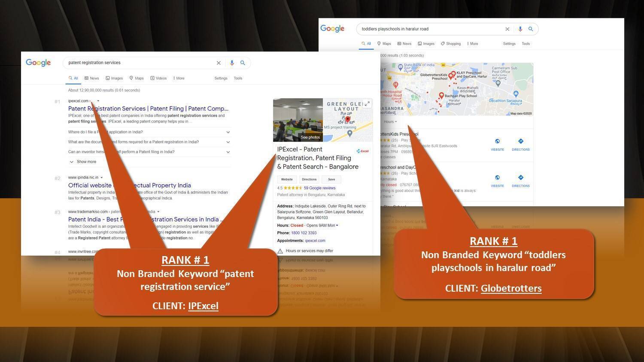Click the IPExcel logo in knowledge panel
Screen dimensions: 644x362
pos(362,151)
